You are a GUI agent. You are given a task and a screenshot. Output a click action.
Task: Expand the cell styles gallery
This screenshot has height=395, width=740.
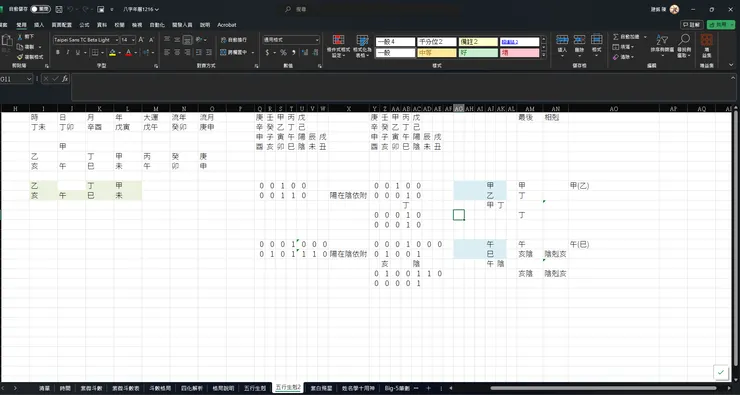tap(544, 54)
